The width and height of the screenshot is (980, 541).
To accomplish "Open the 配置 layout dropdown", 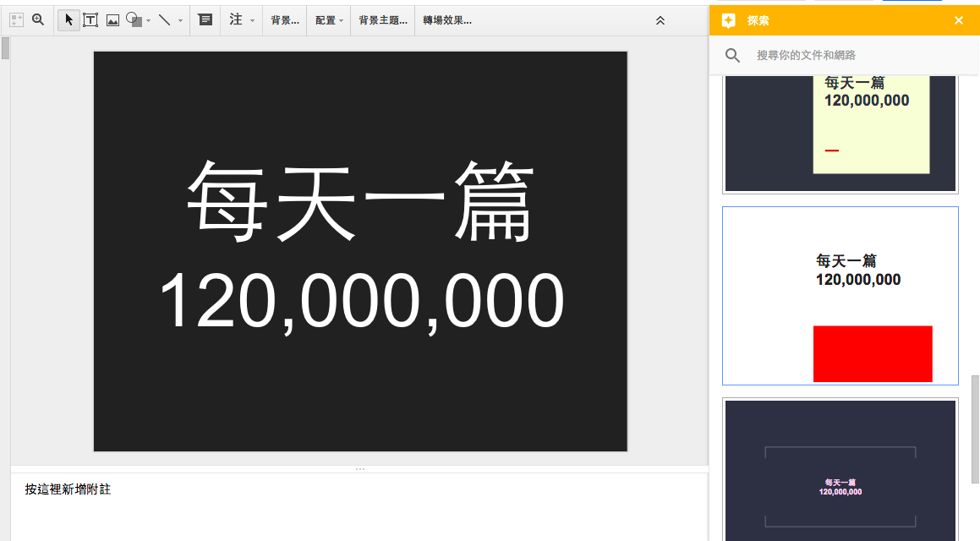I will pos(330,20).
